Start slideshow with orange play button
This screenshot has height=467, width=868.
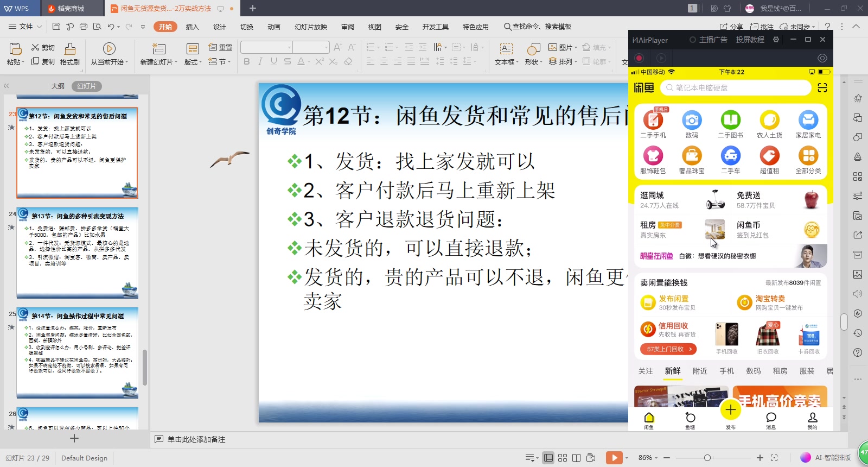pos(614,458)
